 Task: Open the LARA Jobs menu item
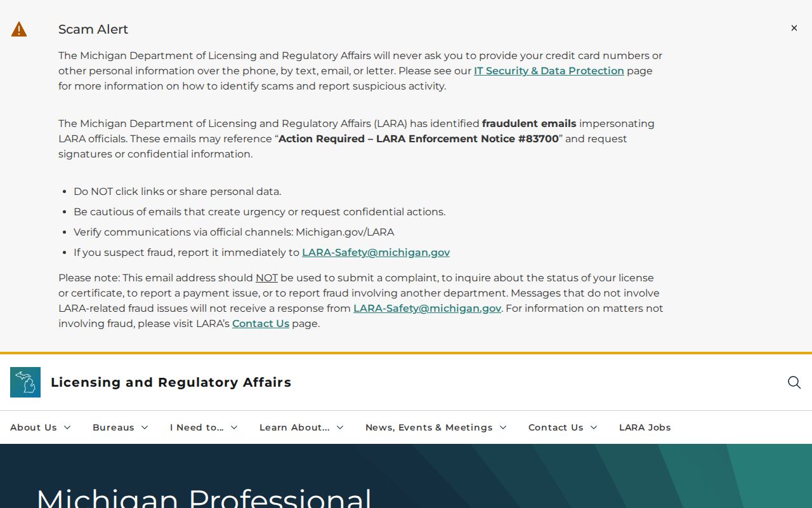[645, 427]
